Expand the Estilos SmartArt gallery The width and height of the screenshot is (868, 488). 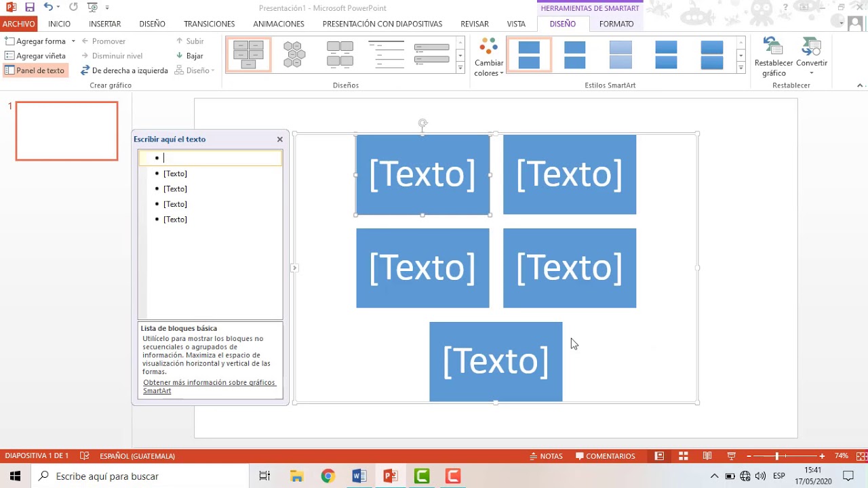741,68
